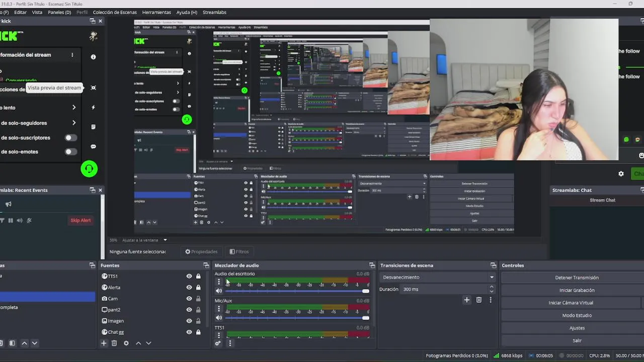
Task: Click the megaphone icon in Recent Events
Action: 8,204
